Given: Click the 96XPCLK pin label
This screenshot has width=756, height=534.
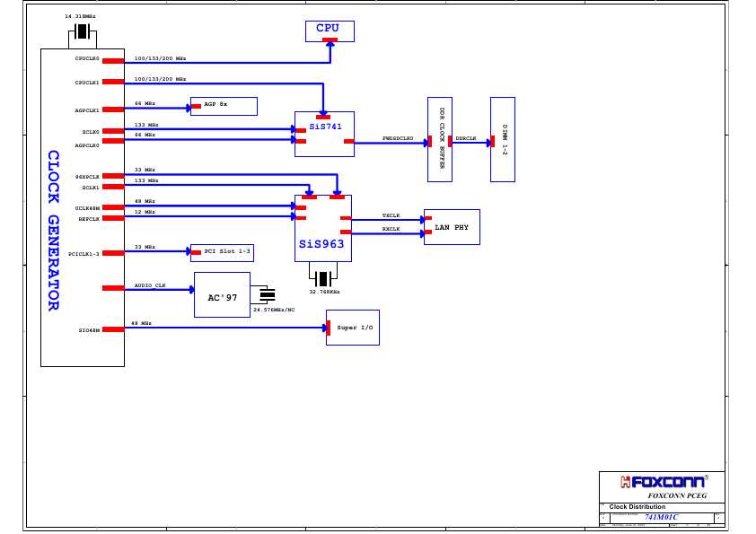Looking at the screenshot, I should [87, 177].
